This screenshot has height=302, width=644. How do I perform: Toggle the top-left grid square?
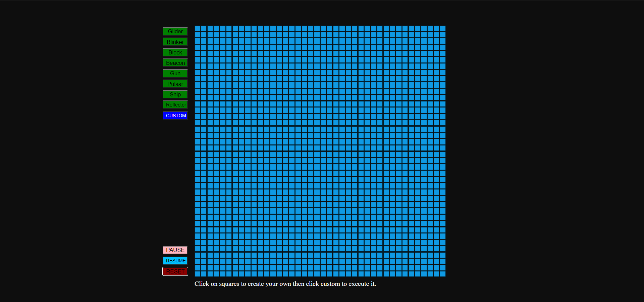(x=198, y=29)
